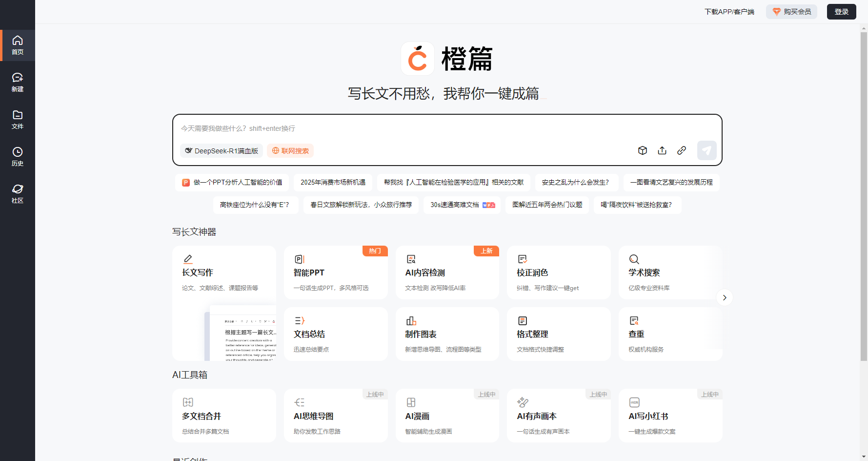The width and height of the screenshot is (868, 461).
Task: Open 文件 in the left sidebar
Action: (18, 119)
